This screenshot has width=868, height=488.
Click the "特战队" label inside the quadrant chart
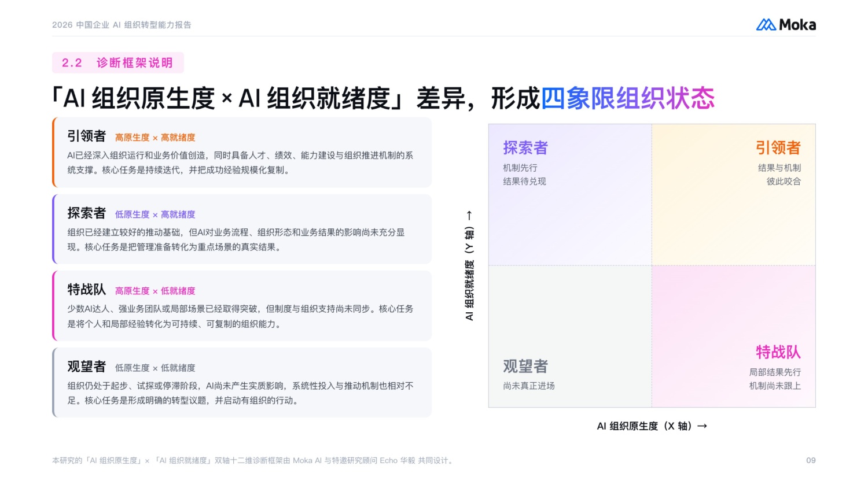778,352
